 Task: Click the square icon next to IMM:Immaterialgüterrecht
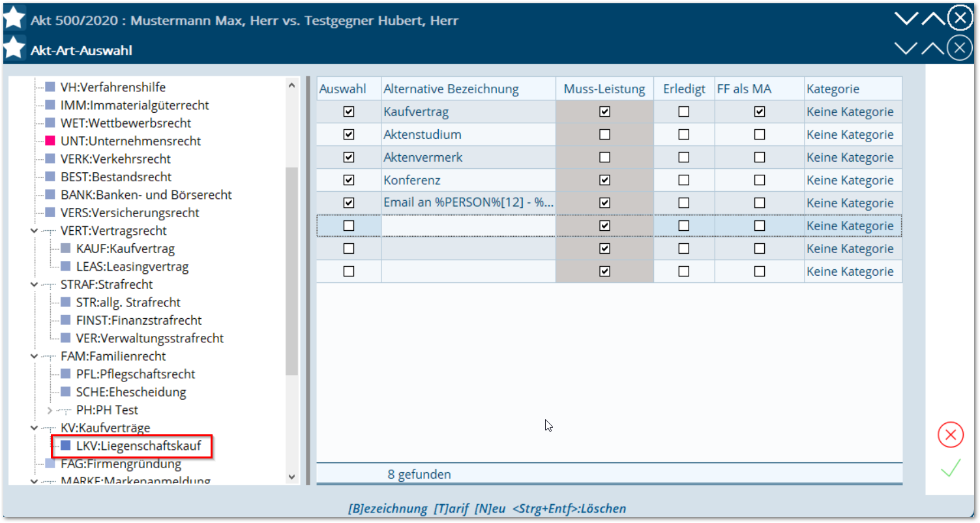click(x=50, y=105)
